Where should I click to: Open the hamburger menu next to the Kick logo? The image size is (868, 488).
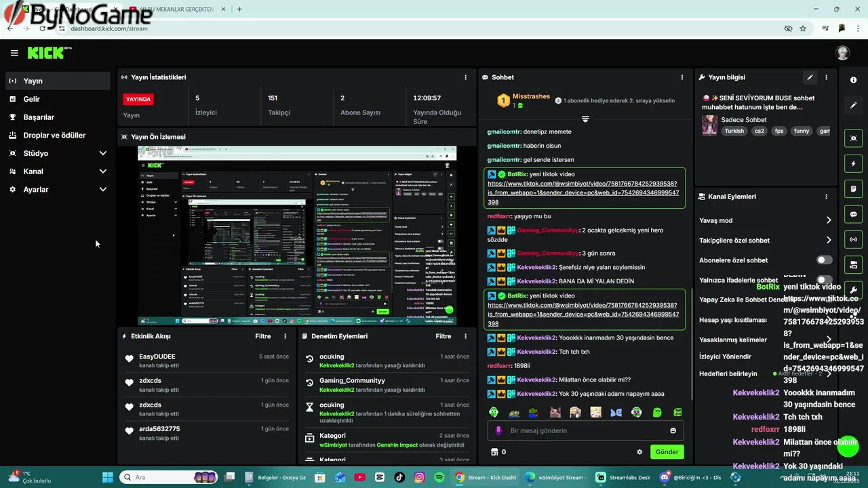[14, 53]
